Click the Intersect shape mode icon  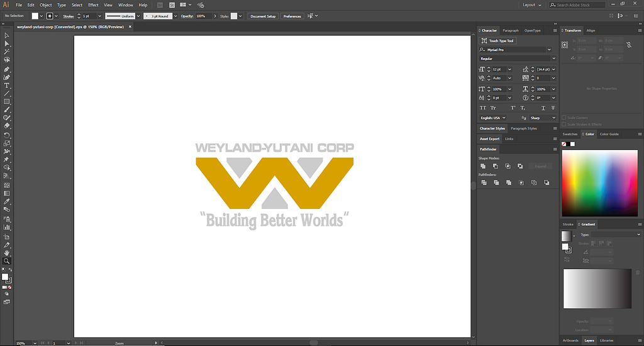508,166
